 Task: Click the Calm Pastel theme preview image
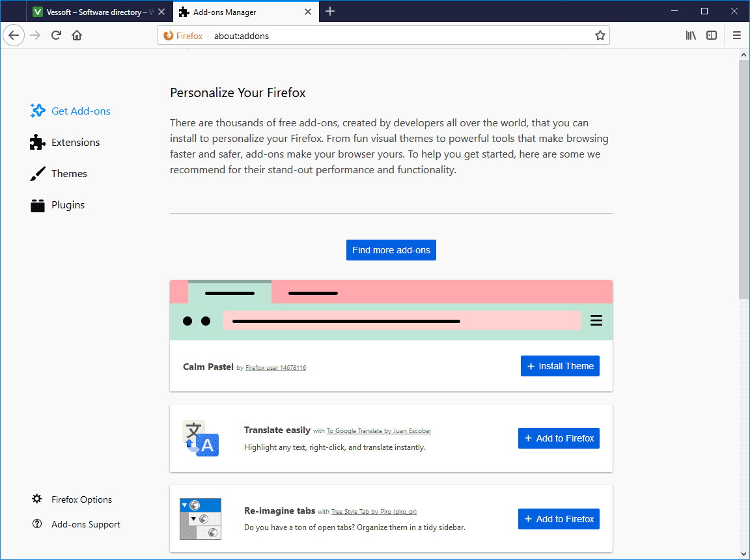(x=391, y=310)
